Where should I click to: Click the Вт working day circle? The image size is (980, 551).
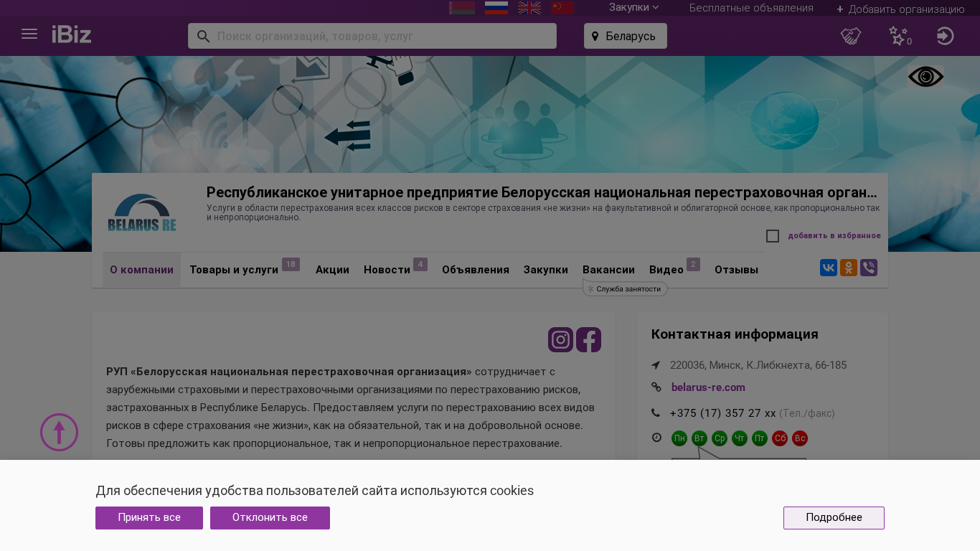[699, 438]
